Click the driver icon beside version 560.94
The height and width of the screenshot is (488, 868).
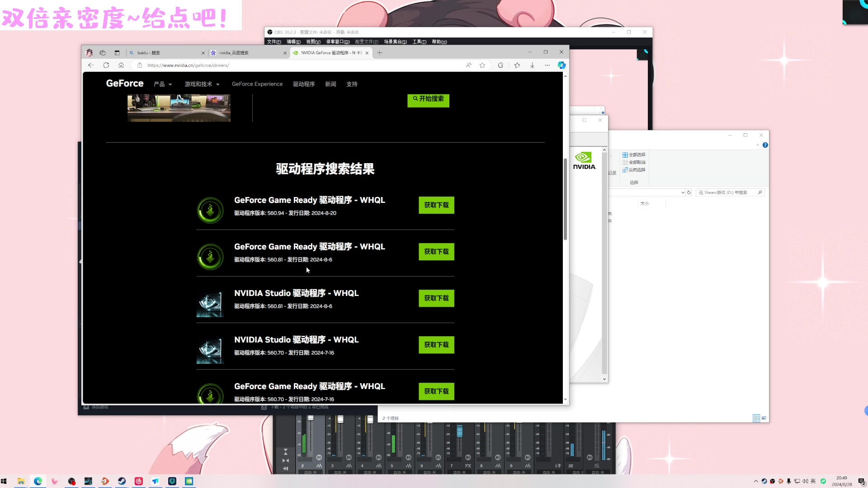(210, 210)
